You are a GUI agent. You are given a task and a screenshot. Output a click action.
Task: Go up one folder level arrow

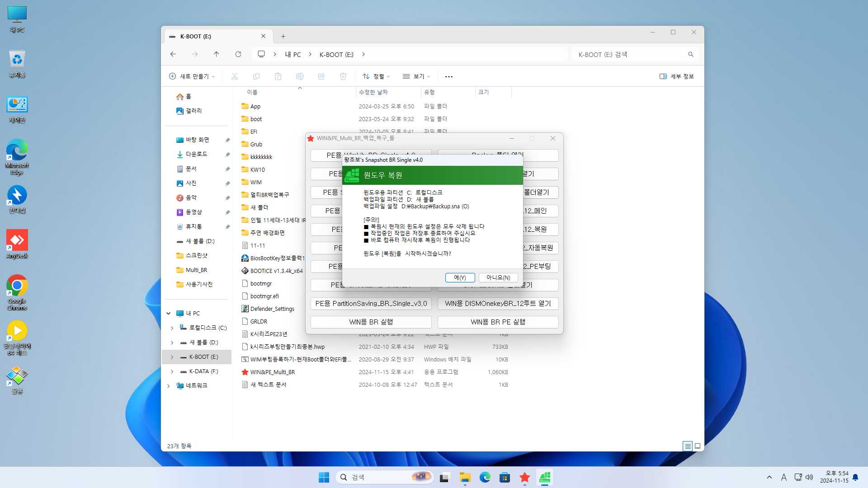pos(217,54)
